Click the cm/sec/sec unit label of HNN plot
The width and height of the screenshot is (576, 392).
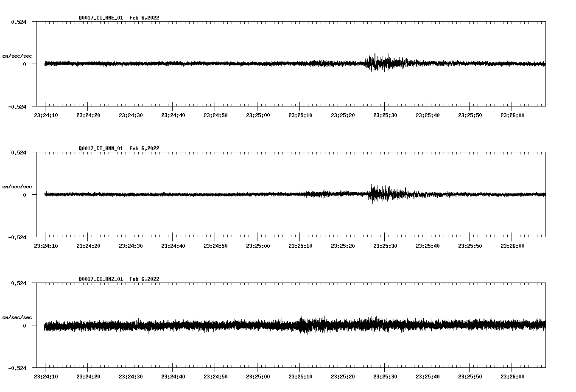point(17,187)
